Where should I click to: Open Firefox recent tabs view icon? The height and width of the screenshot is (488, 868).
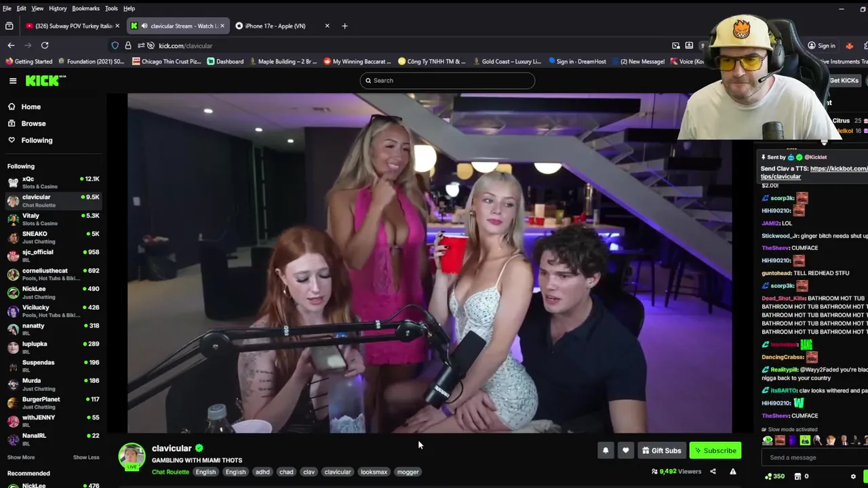pos(9,26)
